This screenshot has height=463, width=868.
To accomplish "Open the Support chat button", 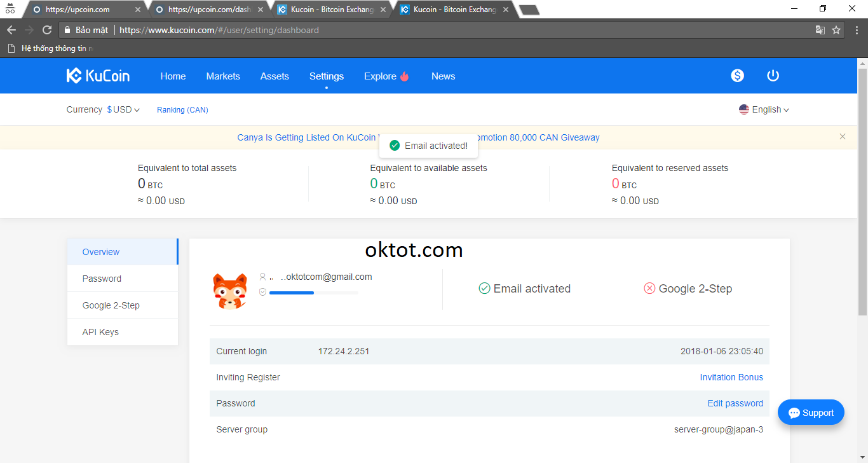I will point(811,413).
